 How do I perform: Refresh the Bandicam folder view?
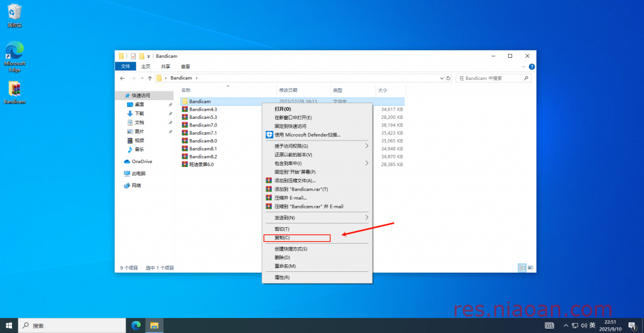(448, 78)
